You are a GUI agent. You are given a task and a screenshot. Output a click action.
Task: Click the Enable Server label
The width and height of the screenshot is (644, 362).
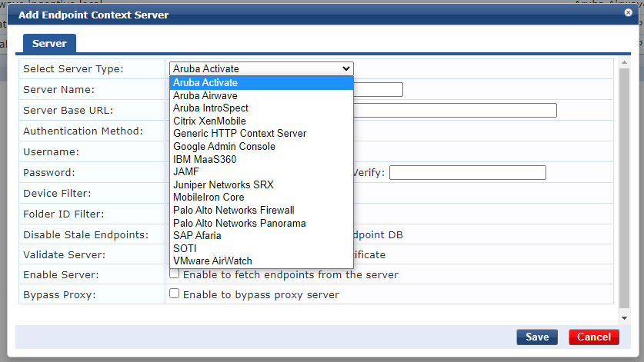pyautogui.click(x=61, y=275)
